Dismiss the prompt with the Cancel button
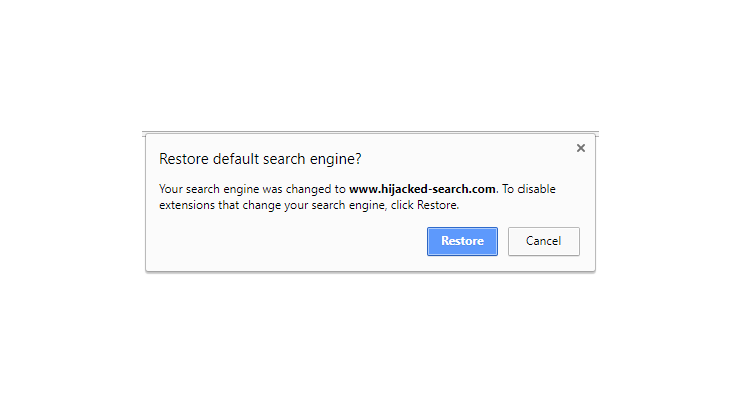Viewport: 742px width, 396px height. click(543, 241)
